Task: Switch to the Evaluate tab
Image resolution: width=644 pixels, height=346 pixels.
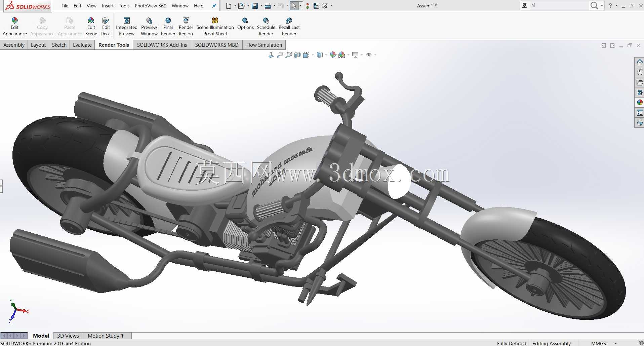Action: [82, 45]
